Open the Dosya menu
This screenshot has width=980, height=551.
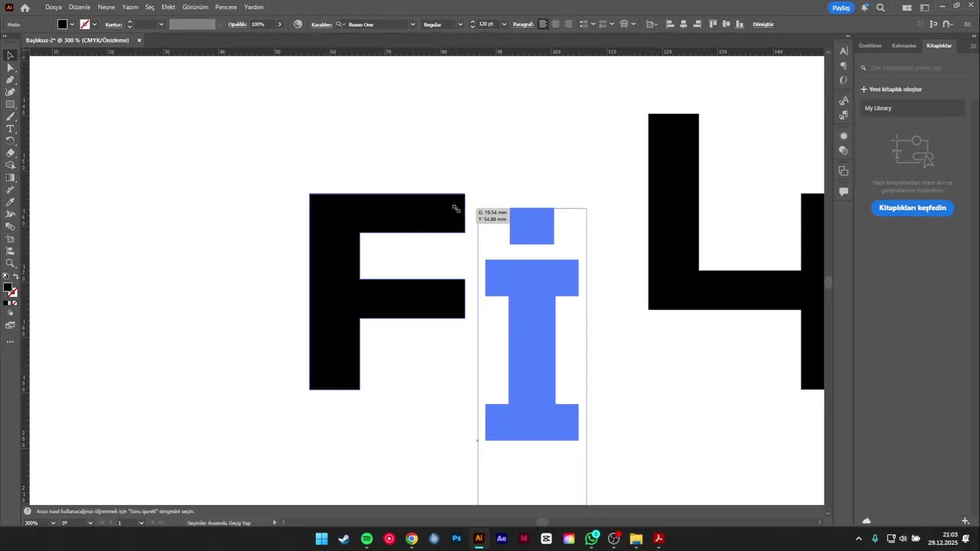pyautogui.click(x=54, y=7)
